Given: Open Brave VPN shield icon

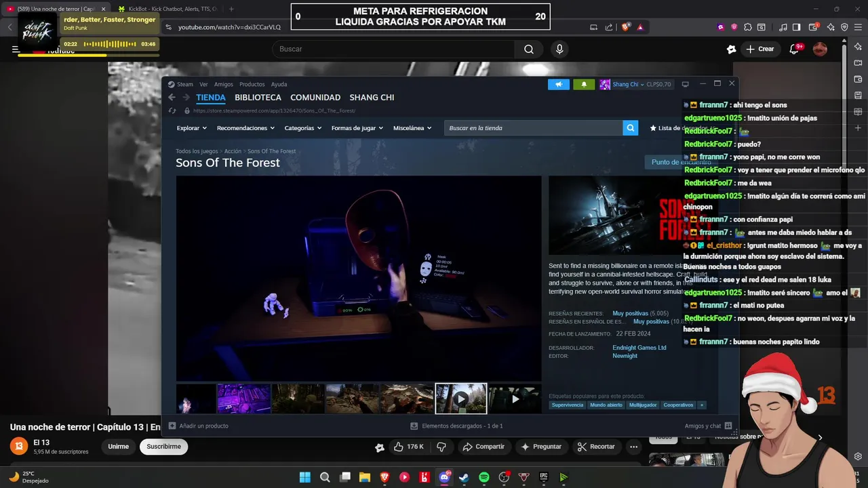Looking at the screenshot, I should 844,27.
